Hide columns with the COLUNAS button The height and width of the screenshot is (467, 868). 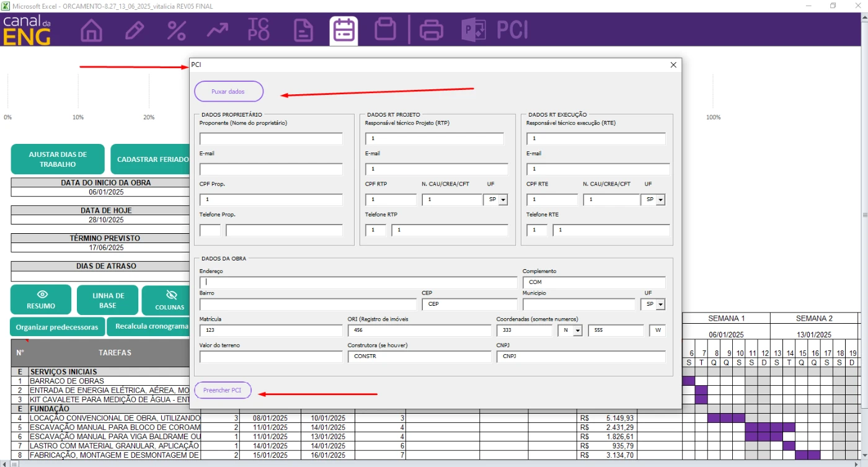click(170, 300)
